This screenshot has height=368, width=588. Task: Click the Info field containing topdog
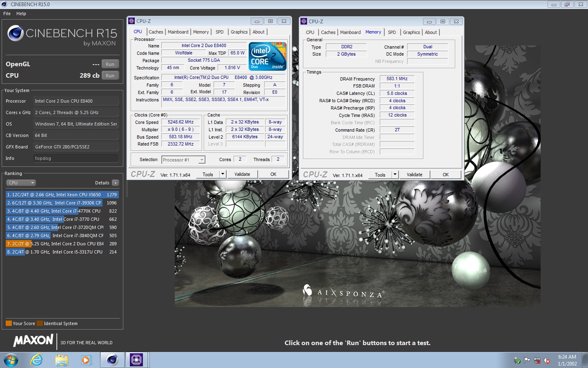[76, 158]
